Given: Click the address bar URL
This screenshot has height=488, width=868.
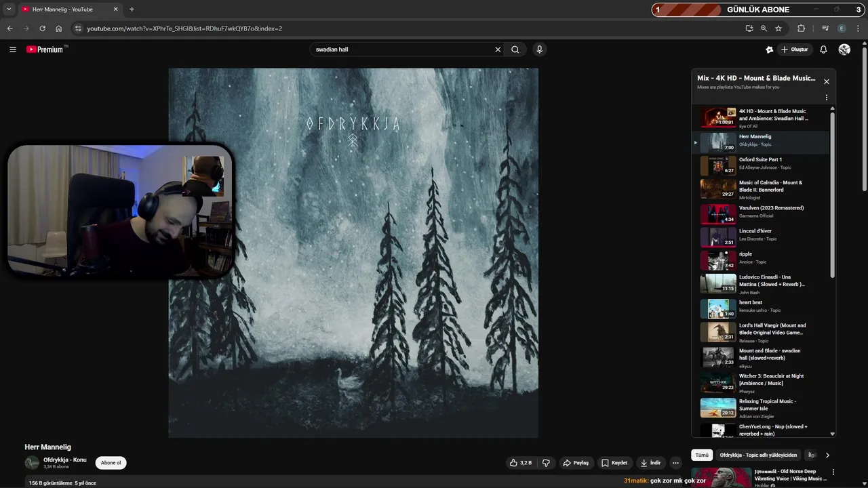Looking at the screenshot, I should click(184, 28).
